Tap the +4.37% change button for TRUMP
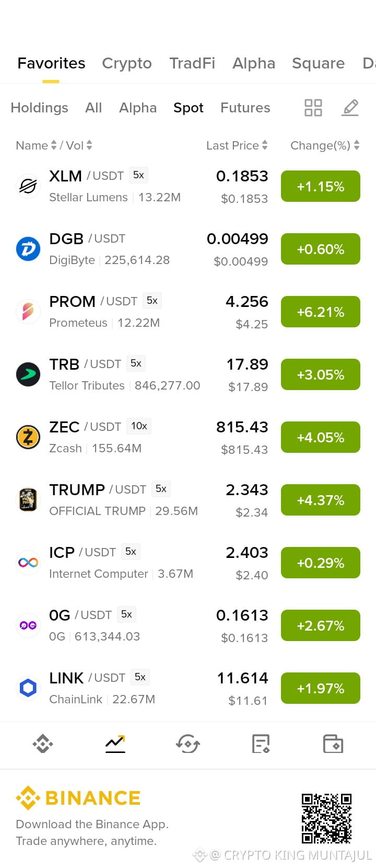 [x=321, y=500]
